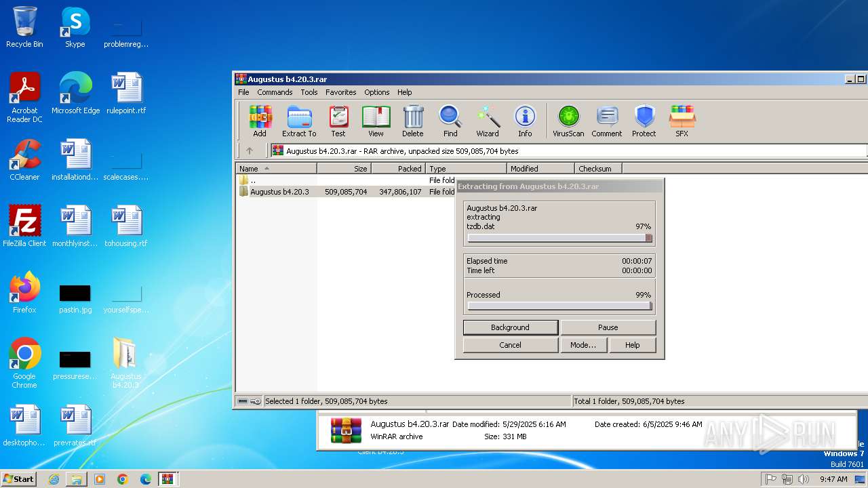Screen dimensions: 868x488
Task: Open Microsoft Edge desktop shortcut
Action: click(75, 94)
